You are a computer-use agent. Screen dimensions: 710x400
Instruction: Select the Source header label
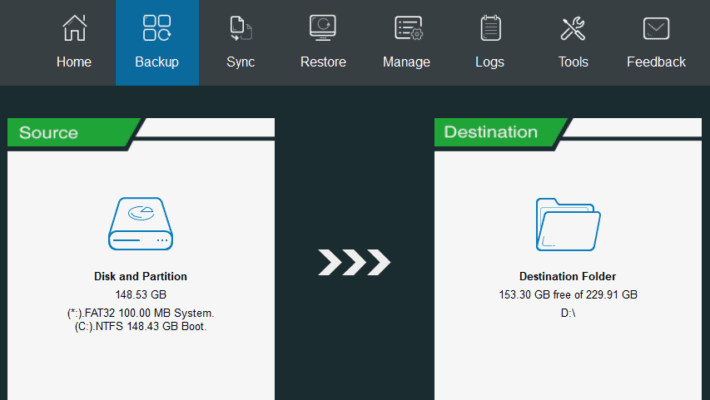click(48, 133)
